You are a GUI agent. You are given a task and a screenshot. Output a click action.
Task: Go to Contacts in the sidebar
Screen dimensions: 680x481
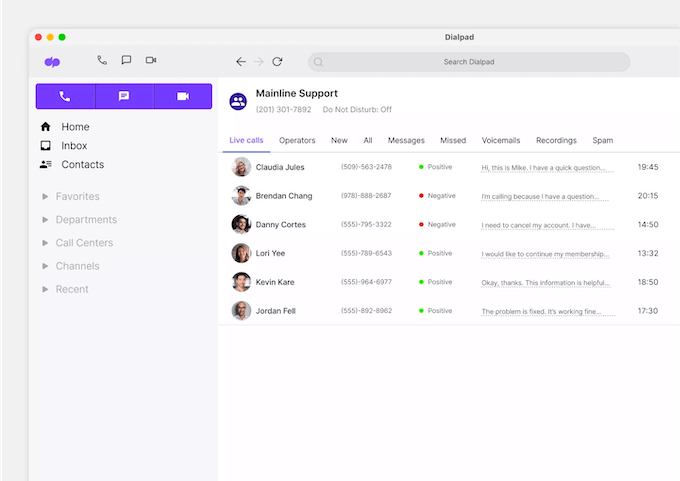coord(82,165)
